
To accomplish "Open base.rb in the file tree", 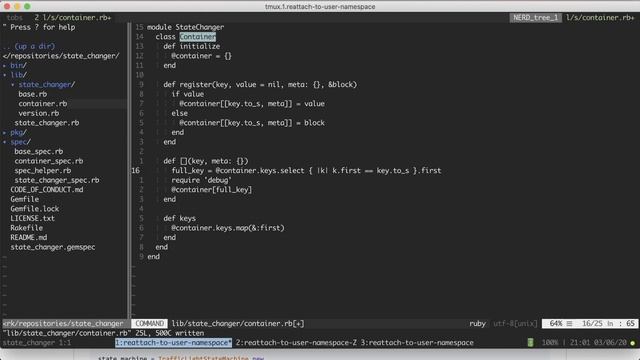I will [33, 94].
